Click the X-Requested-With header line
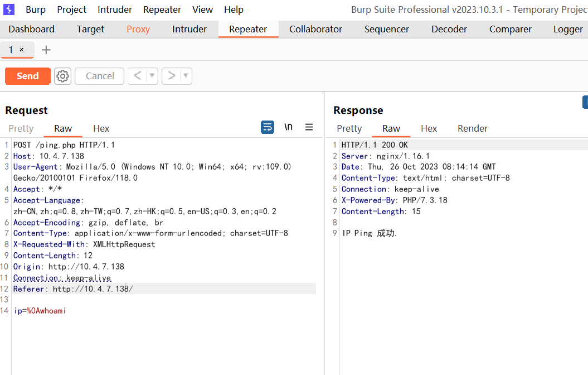This screenshot has width=588, height=375. click(x=84, y=244)
